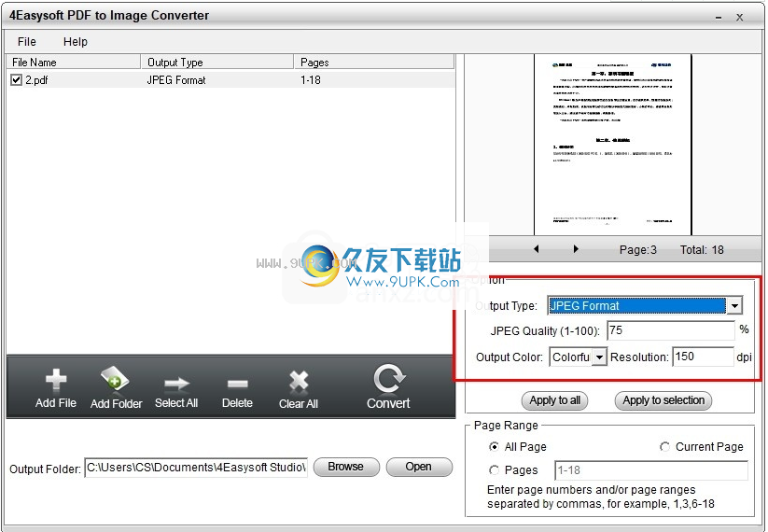Click the Output Type column header
Screen dimensions: 768x532
pyautogui.click(x=217, y=63)
